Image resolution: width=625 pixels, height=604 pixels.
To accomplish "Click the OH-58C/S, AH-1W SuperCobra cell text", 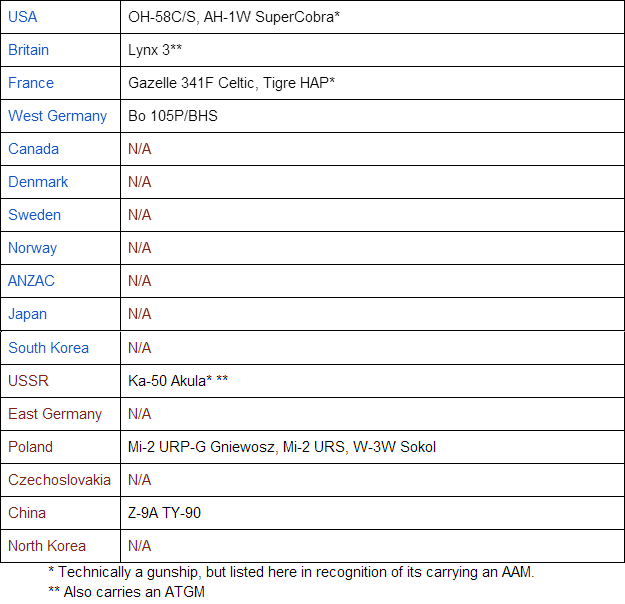I will tap(234, 17).
